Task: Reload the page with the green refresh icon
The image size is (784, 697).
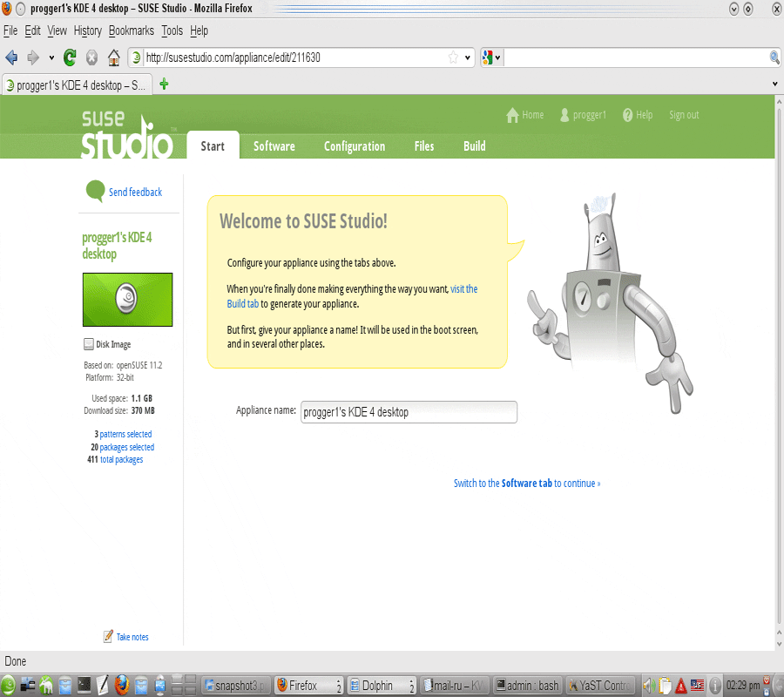Action: [x=70, y=58]
